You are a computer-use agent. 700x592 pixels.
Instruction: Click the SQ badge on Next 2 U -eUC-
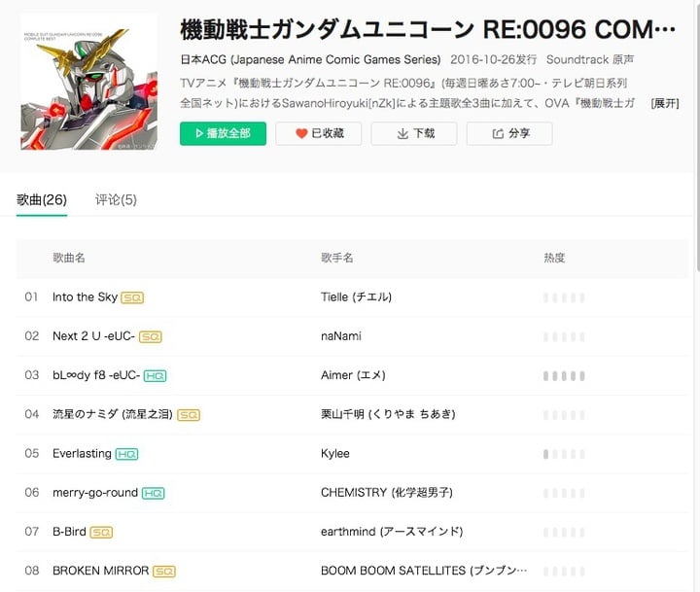pyautogui.click(x=151, y=336)
